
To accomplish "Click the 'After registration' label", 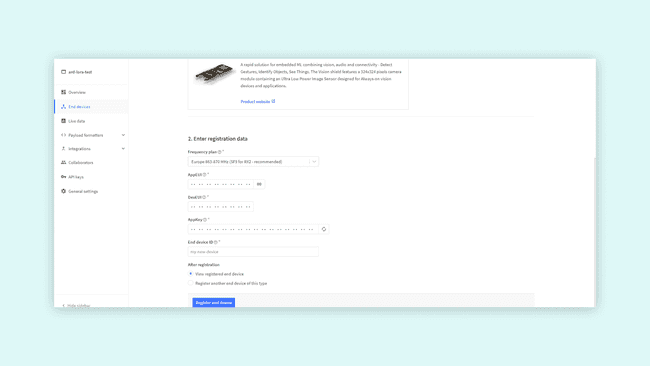I will coord(204,264).
